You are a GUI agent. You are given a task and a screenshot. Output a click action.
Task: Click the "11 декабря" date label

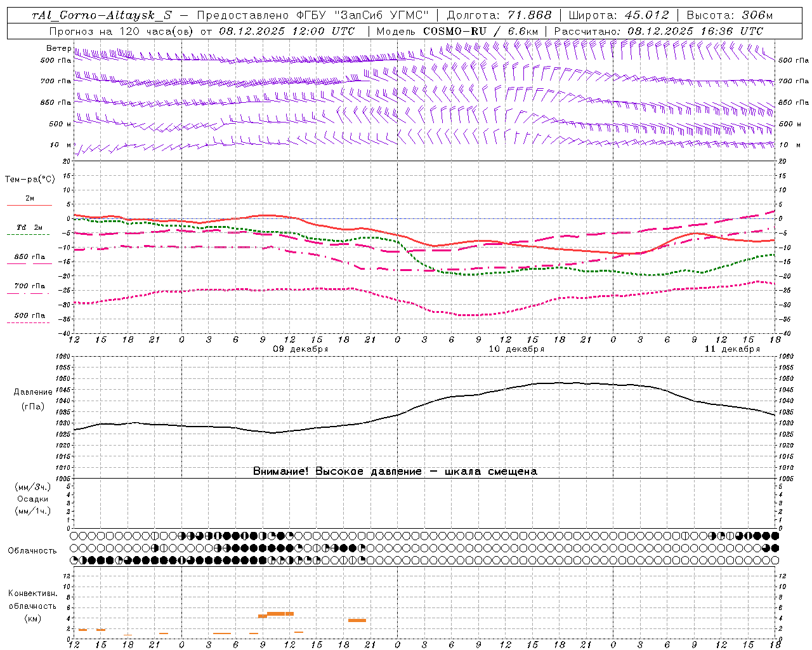click(x=732, y=349)
